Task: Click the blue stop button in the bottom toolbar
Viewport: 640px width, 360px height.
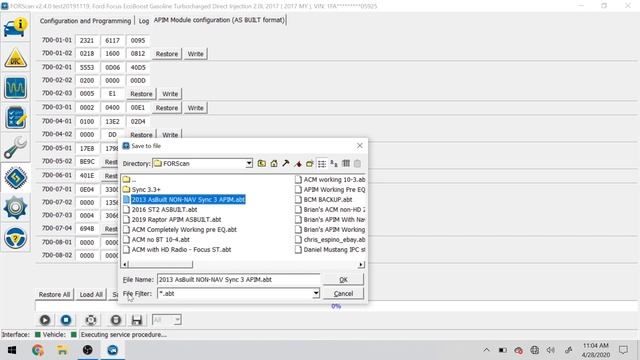Action: (x=66, y=320)
